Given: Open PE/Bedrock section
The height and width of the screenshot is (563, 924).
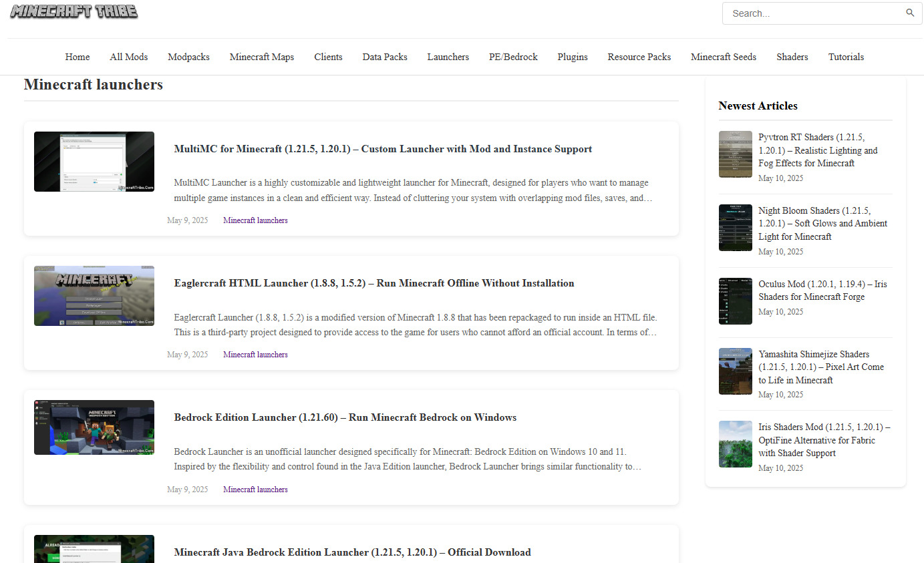Looking at the screenshot, I should pyautogui.click(x=513, y=57).
